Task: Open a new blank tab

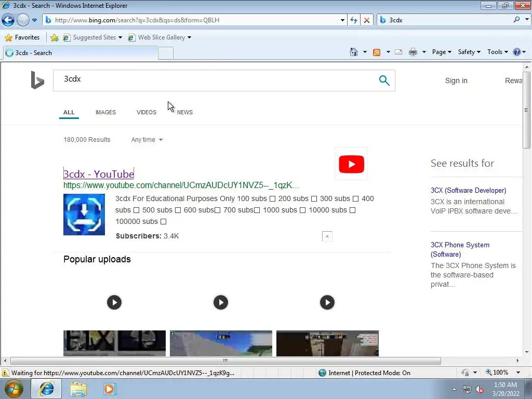Action: (166, 54)
